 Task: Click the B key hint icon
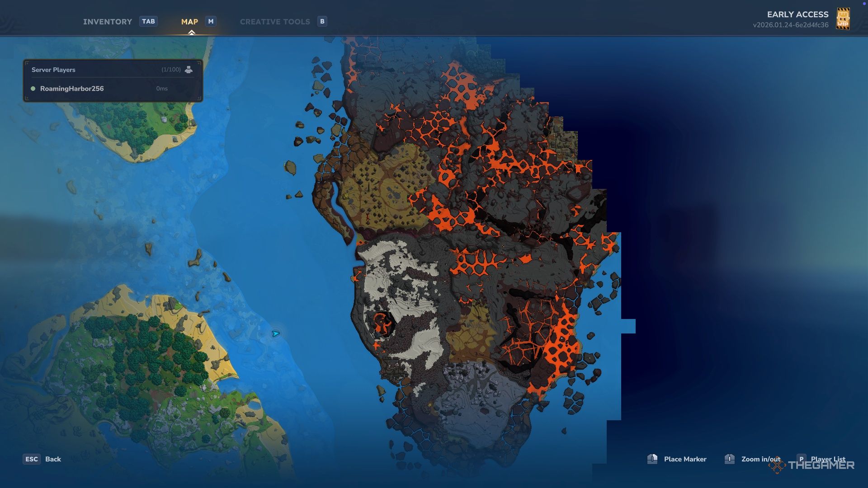tap(322, 21)
